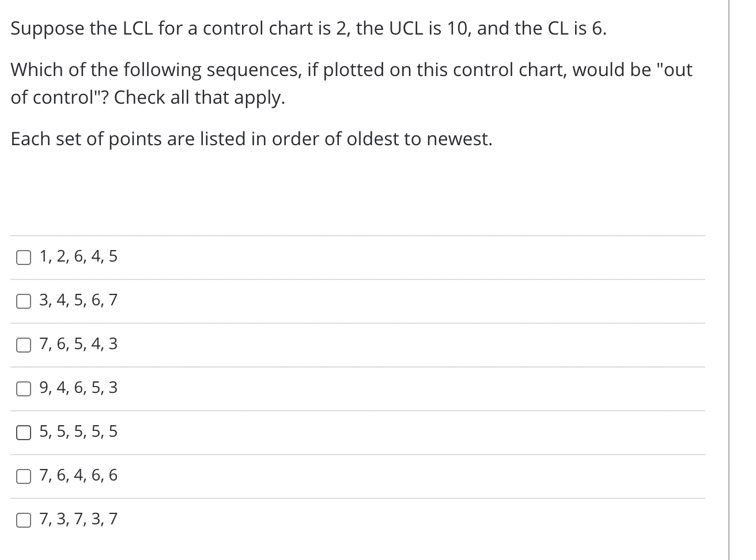756x560 pixels.
Task: Toggle the checkbox for the descending sequence
Action: pos(23,345)
